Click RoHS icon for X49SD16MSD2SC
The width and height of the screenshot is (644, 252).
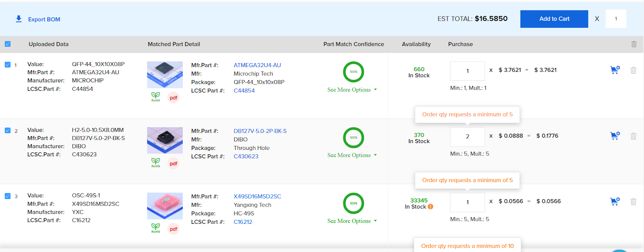click(156, 228)
